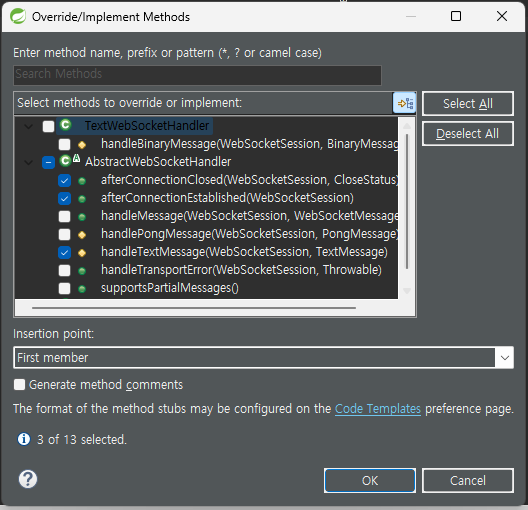Click the Cancel button
Viewport: 528px width, 510px height.
click(468, 480)
